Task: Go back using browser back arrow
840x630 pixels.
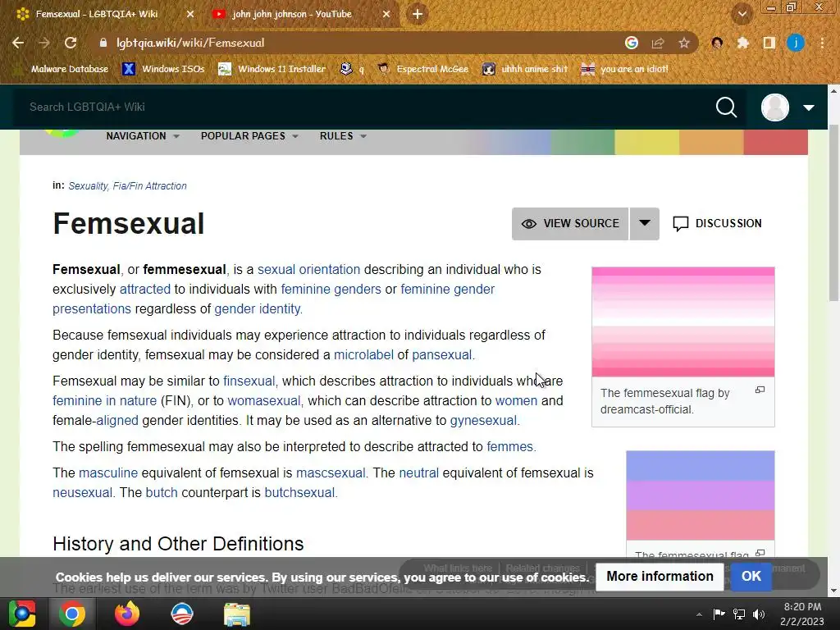Action: (18, 43)
